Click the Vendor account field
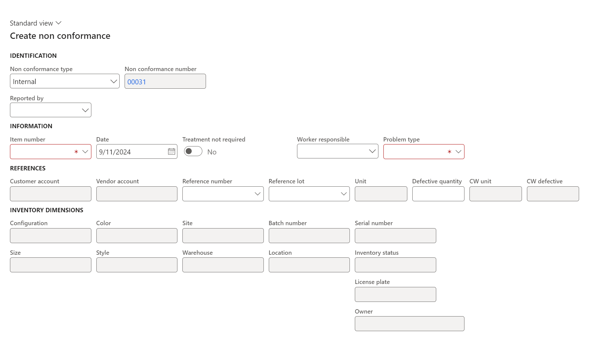The height and width of the screenshot is (364, 607). point(137,194)
